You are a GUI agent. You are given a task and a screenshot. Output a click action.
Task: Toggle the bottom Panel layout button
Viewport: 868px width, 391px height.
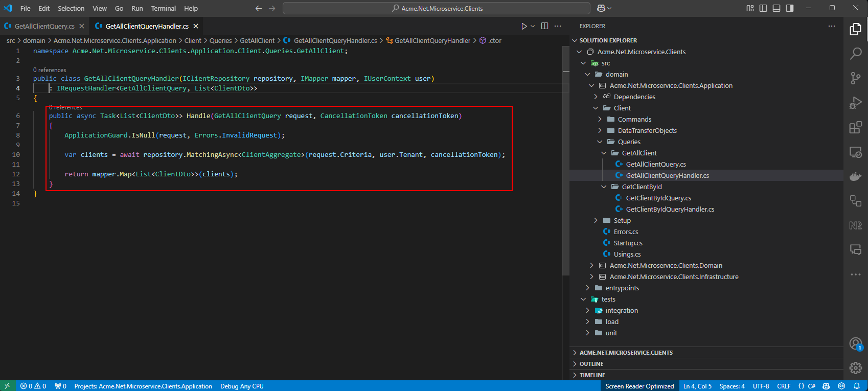[x=776, y=8]
